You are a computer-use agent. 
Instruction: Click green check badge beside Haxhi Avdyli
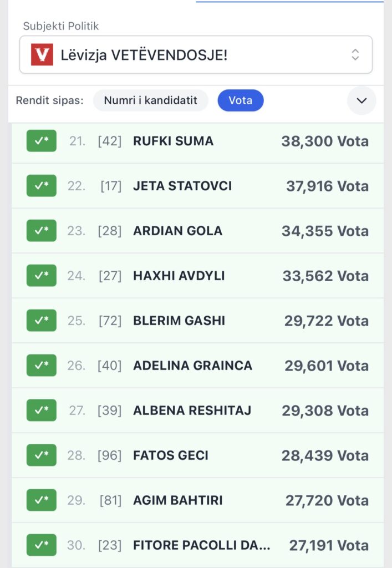coord(42,276)
